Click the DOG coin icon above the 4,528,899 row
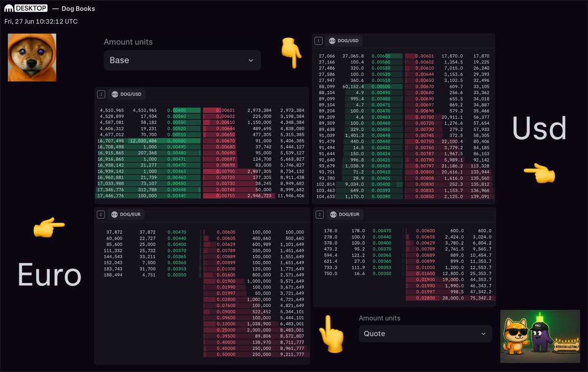 coord(114,94)
